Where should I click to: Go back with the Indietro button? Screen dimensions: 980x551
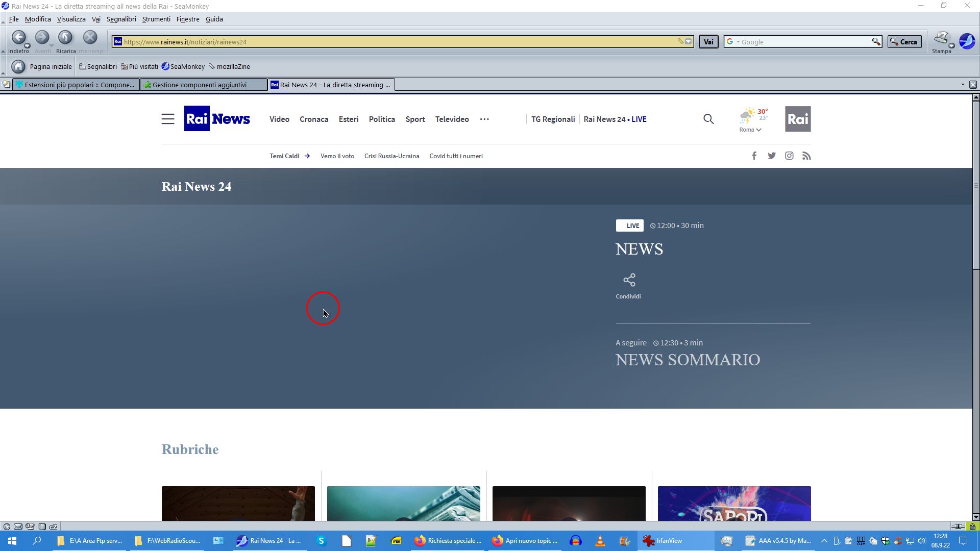point(18,38)
